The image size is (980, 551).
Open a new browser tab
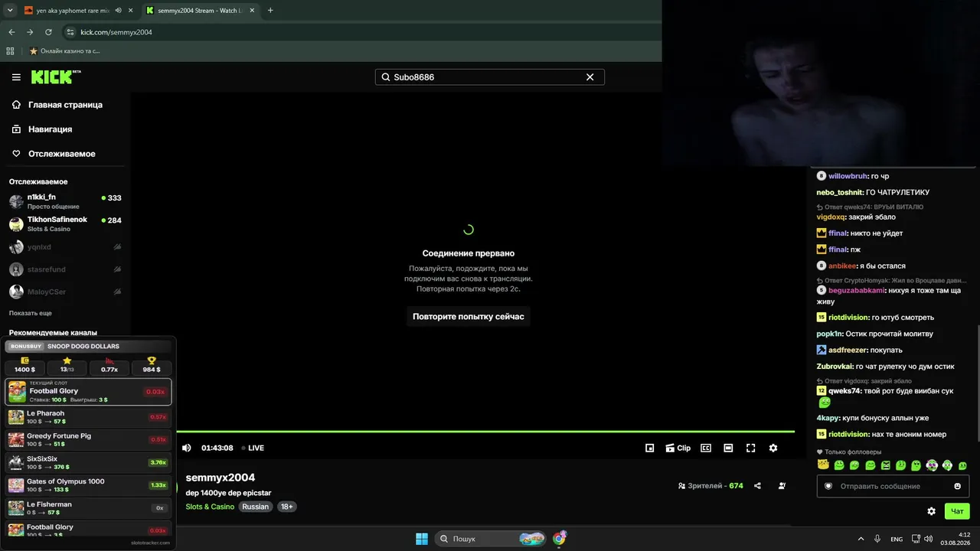[x=270, y=11]
